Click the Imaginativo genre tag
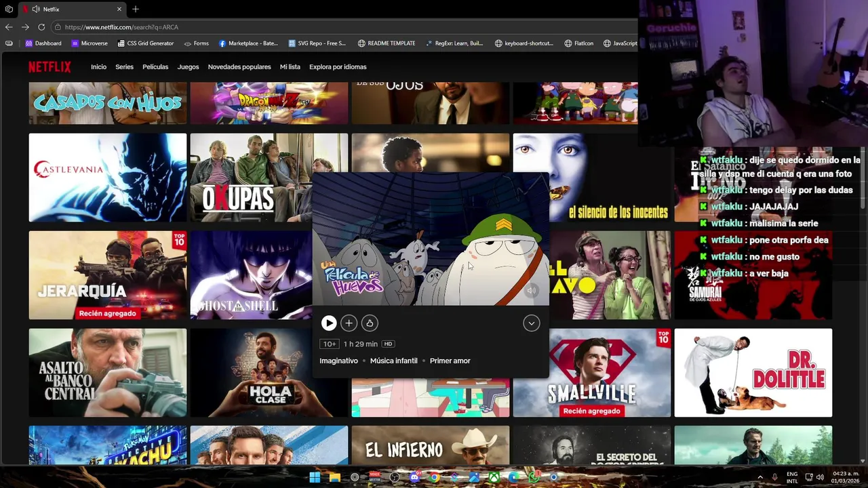This screenshot has width=868, height=488. [x=338, y=361]
